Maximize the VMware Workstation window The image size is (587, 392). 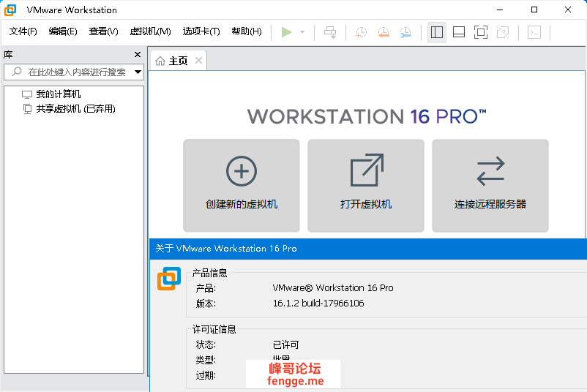tap(534, 10)
